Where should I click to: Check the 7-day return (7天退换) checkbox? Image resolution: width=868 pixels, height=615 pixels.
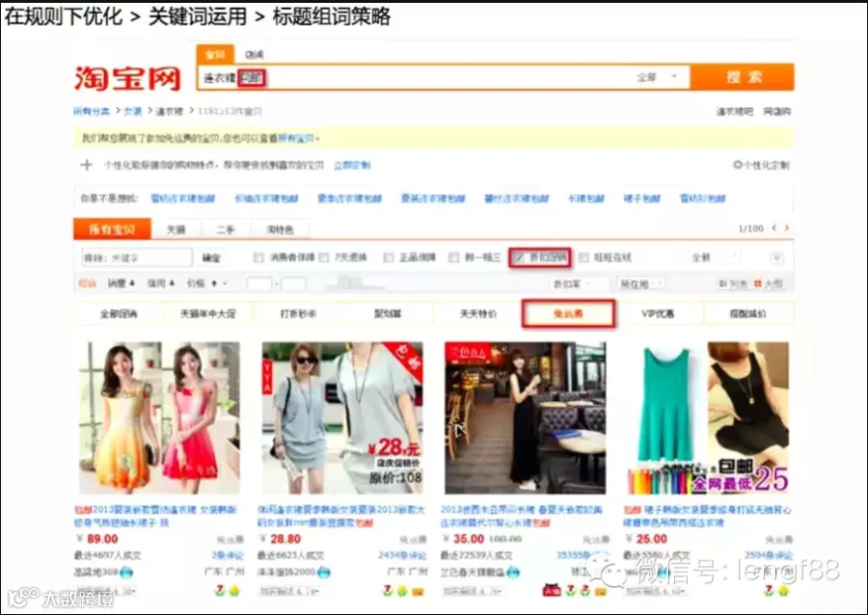[324, 257]
